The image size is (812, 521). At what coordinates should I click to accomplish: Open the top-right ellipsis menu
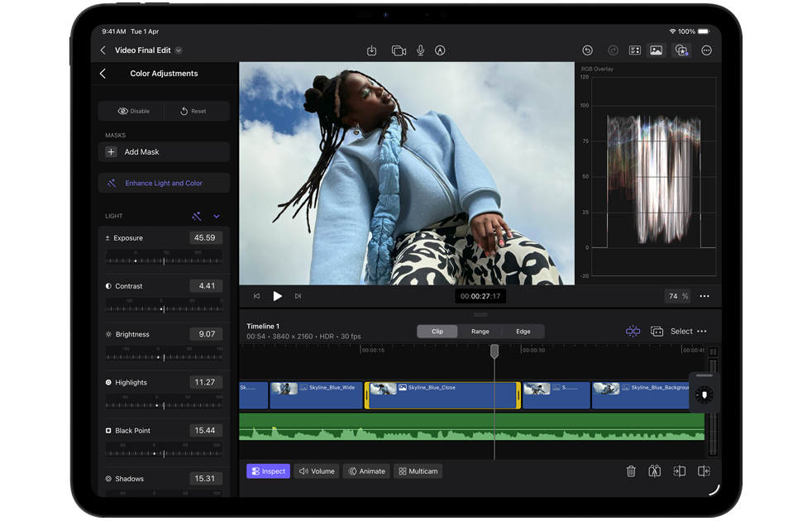(x=706, y=50)
